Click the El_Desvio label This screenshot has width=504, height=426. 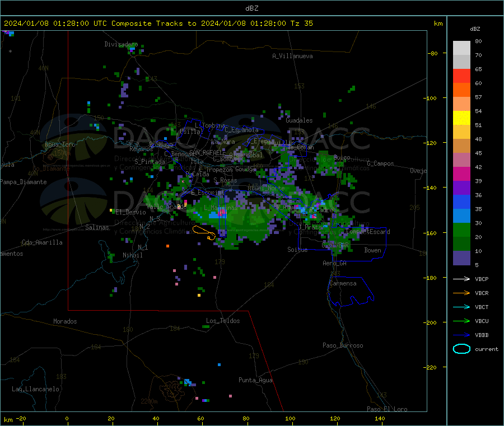[x=130, y=212]
